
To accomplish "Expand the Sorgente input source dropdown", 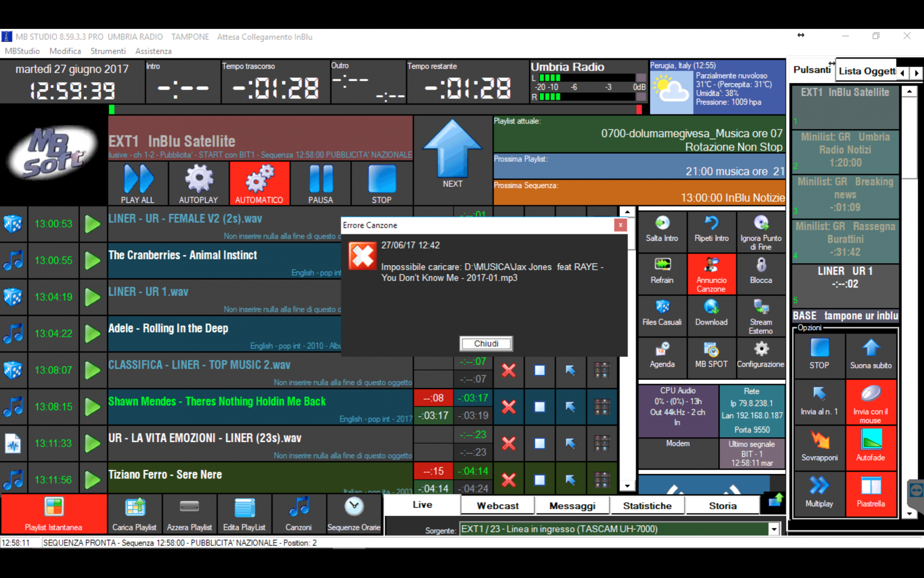I will pyautogui.click(x=774, y=529).
